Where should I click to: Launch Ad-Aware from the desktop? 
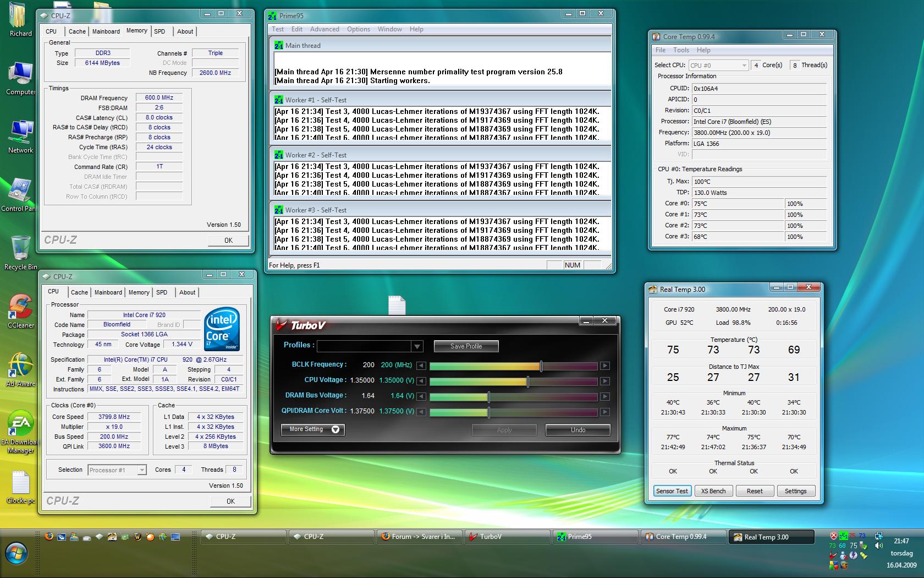point(20,369)
